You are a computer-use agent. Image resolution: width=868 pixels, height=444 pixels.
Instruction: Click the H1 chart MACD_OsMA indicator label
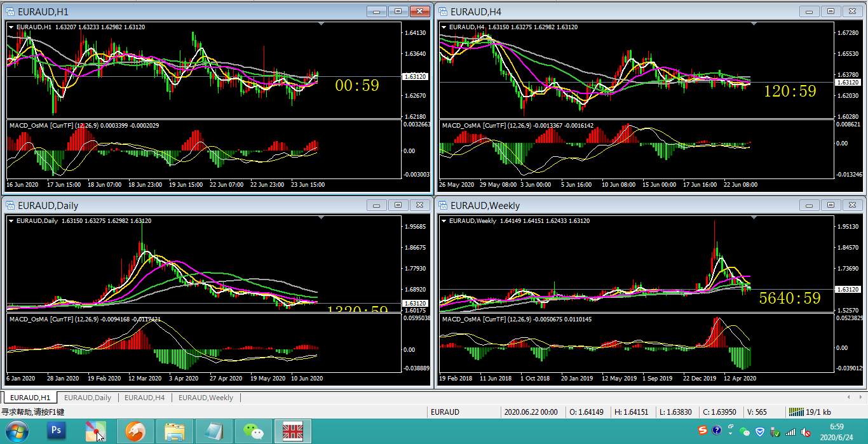click(x=85, y=126)
